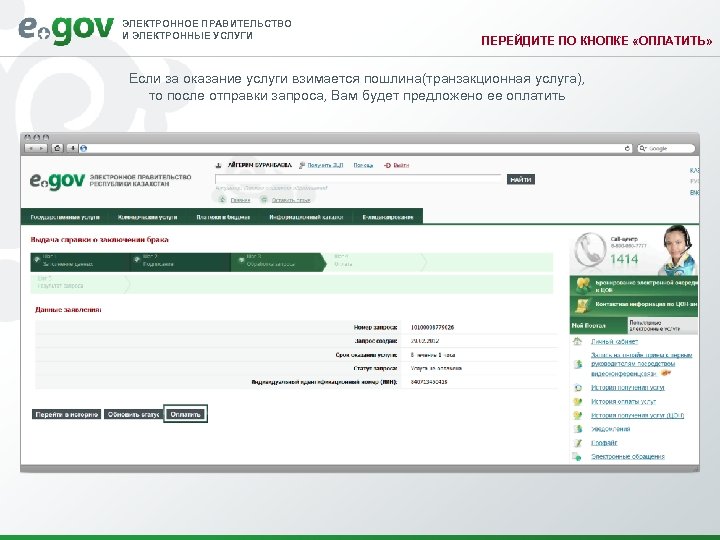Click the page reload button beside navigation arrows
The image size is (720, 540).
[x=57, y=148]
